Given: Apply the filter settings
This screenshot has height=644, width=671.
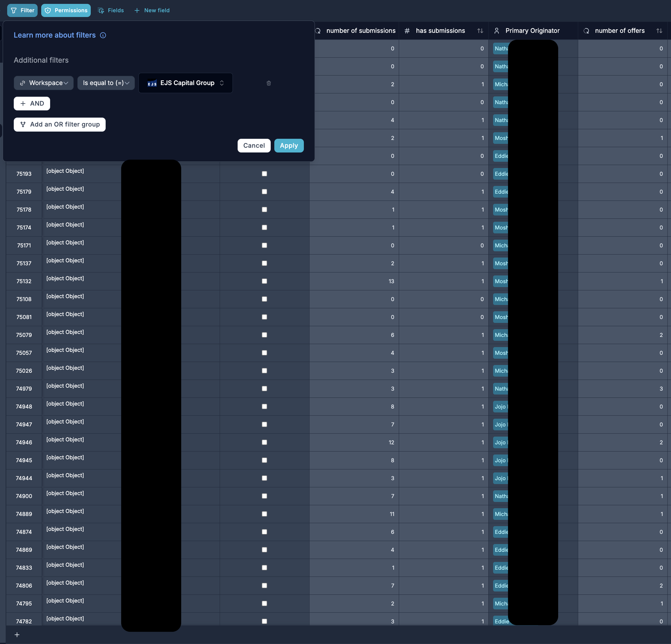Looking at the screenshot, I should [x=289, y=145].
